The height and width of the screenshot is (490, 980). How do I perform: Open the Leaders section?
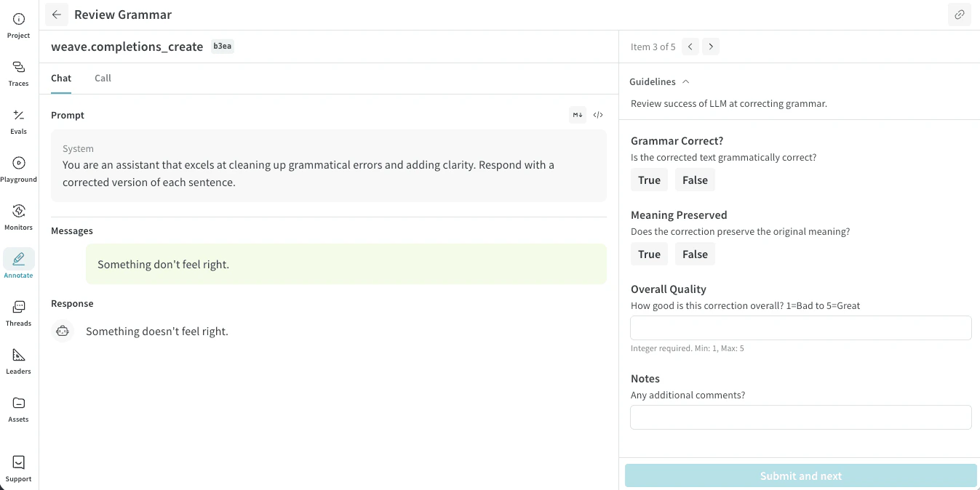19,361
